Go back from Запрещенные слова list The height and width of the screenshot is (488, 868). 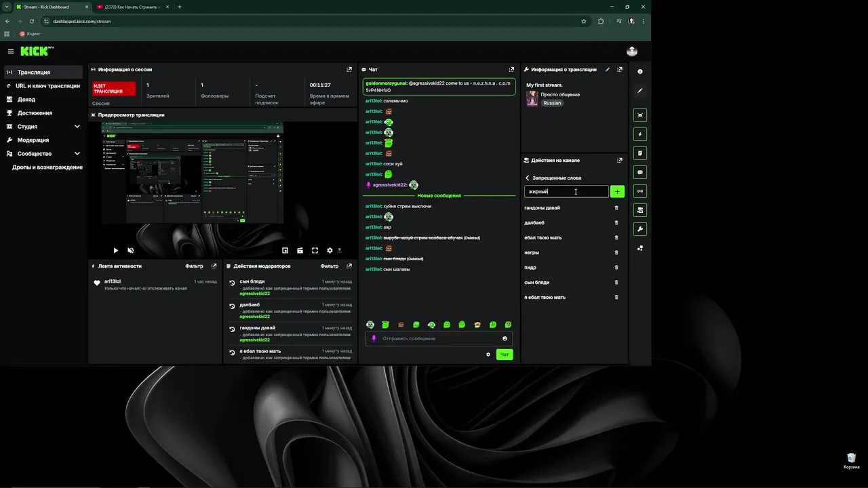click(528, 178)
